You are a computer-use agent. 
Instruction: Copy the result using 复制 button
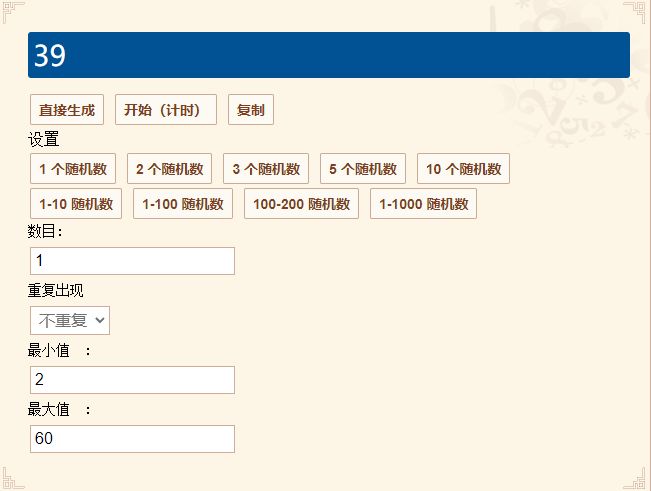(251, 110)
